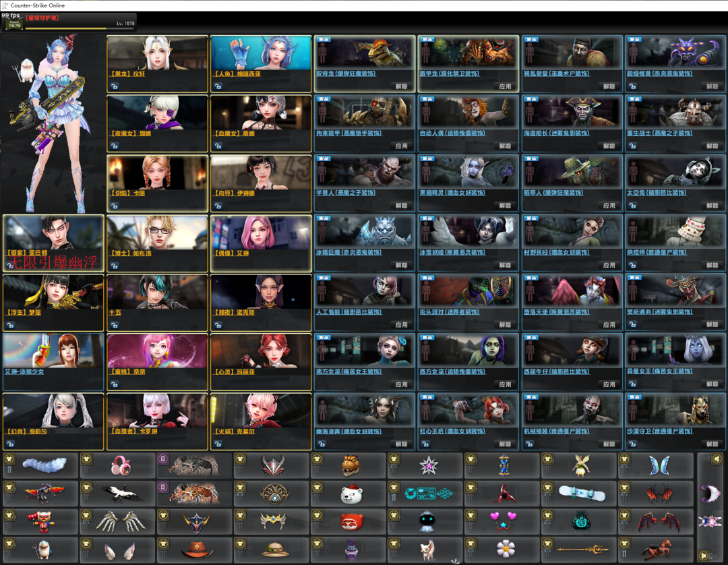Screen dimensions: 728x565
Task: Select the white flower accessory
Action: click(506, 549)
